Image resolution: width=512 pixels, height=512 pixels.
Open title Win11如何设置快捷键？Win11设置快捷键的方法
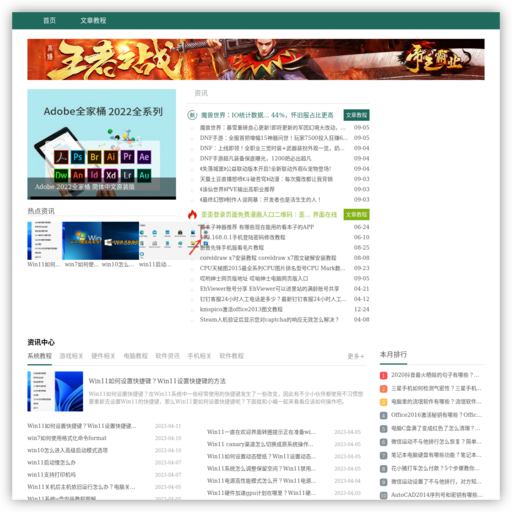157,381
